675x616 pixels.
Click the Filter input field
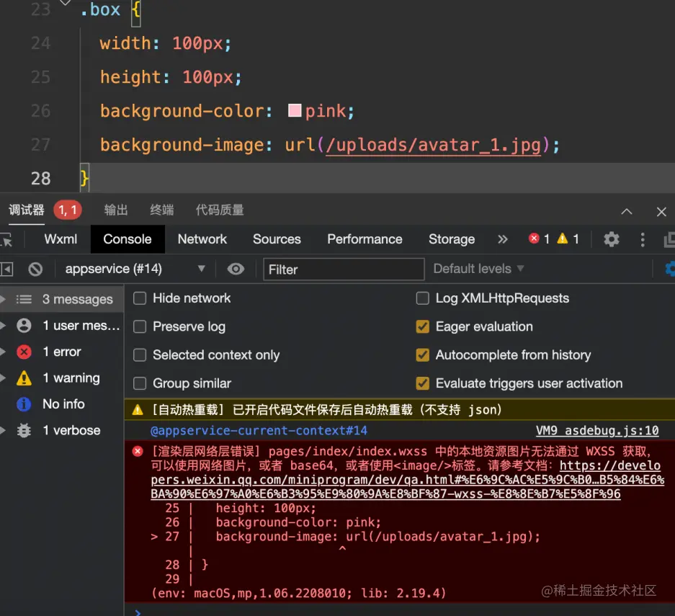tap(344, 269)
